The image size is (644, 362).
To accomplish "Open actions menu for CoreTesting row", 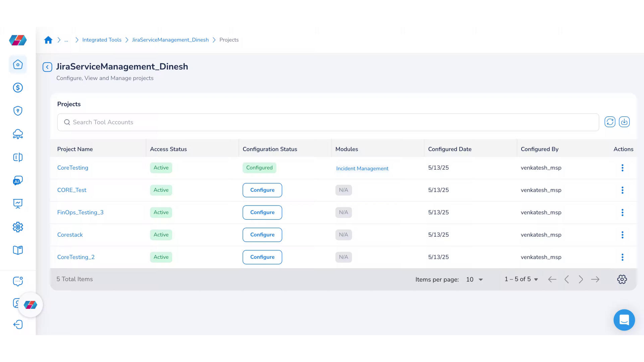I will click(x=622, y=168).
